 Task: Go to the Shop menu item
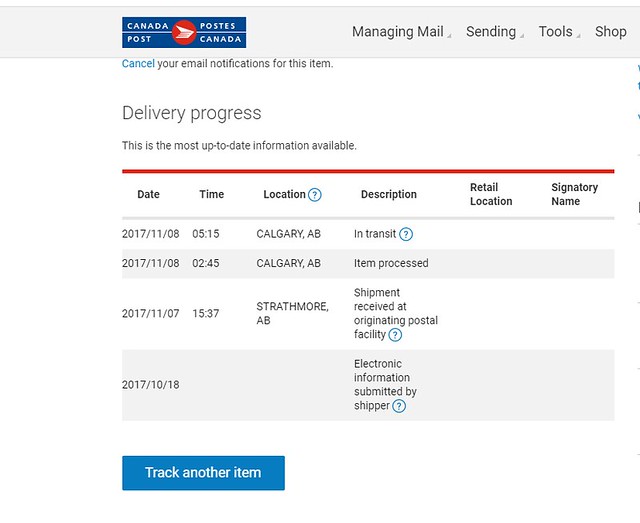[x=610, y=32]
